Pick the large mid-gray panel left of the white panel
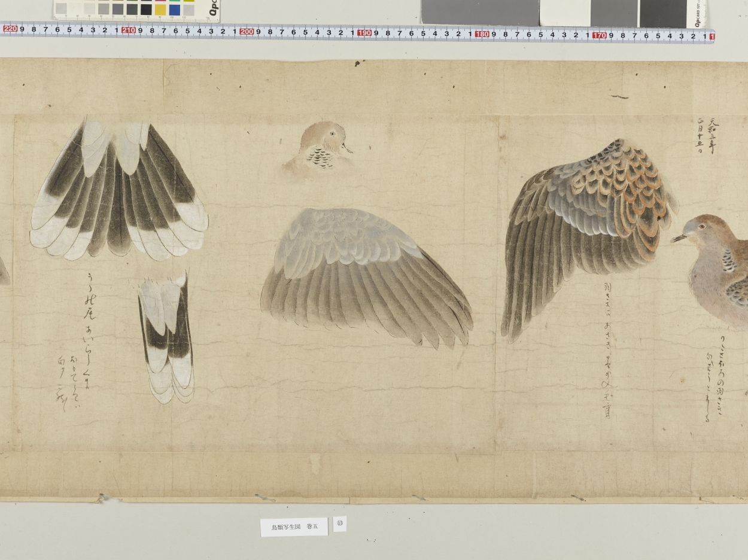Image resolution: width=748 pixels, height=560 pixels. (x=480, y=12)
